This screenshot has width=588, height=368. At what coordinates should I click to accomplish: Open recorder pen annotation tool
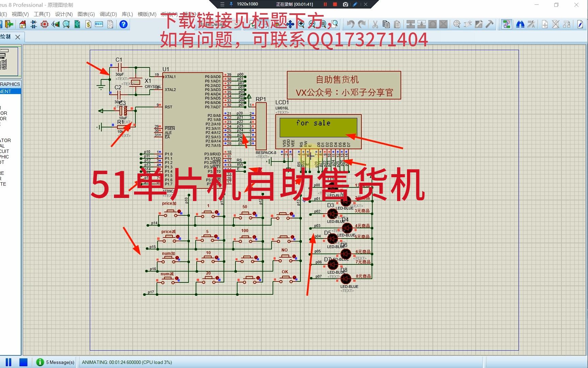point(355,4)
